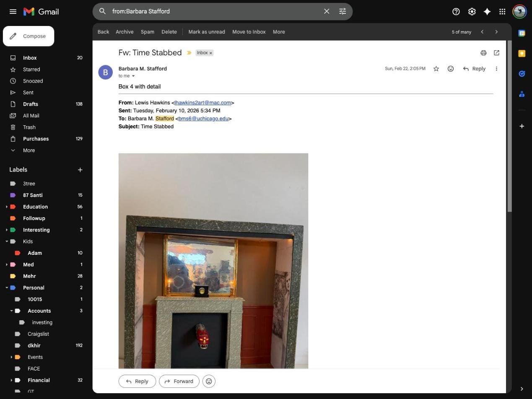
Task: Open bms6@uchicago.edu link
Action: pyautogui.click(x=204, y=119)
